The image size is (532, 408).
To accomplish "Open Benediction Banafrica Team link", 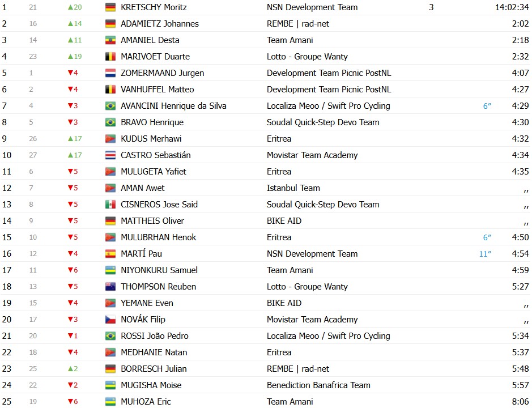I will pos(318,385).
